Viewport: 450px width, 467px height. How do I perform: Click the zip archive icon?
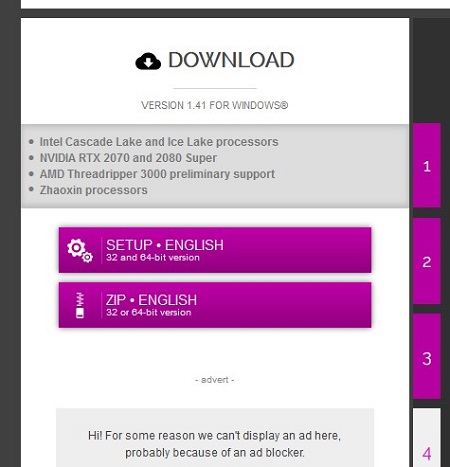coord(80,305)
